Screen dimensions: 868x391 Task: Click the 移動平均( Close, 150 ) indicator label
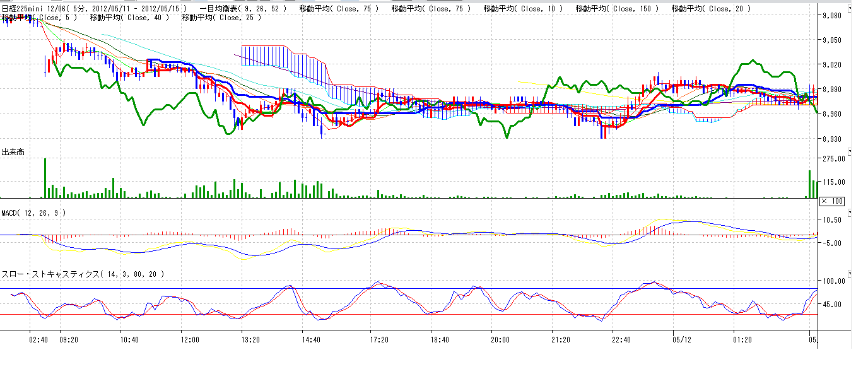pos(617,9)
